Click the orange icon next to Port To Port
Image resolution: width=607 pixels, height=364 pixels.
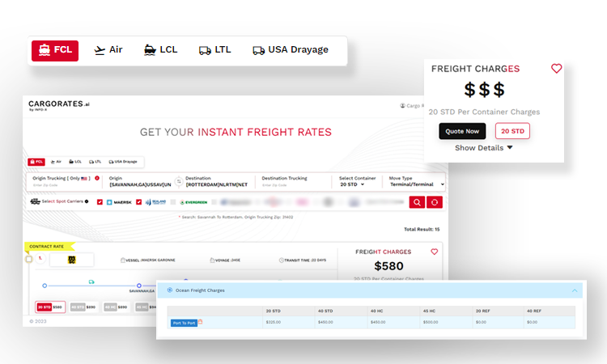200,322
